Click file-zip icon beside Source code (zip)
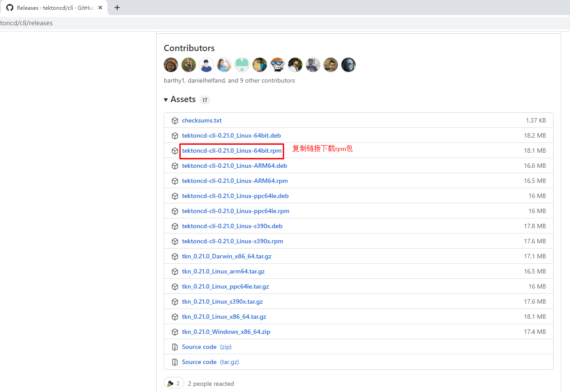The width and height of the screenshot is (570, 392). click(175, 347)
